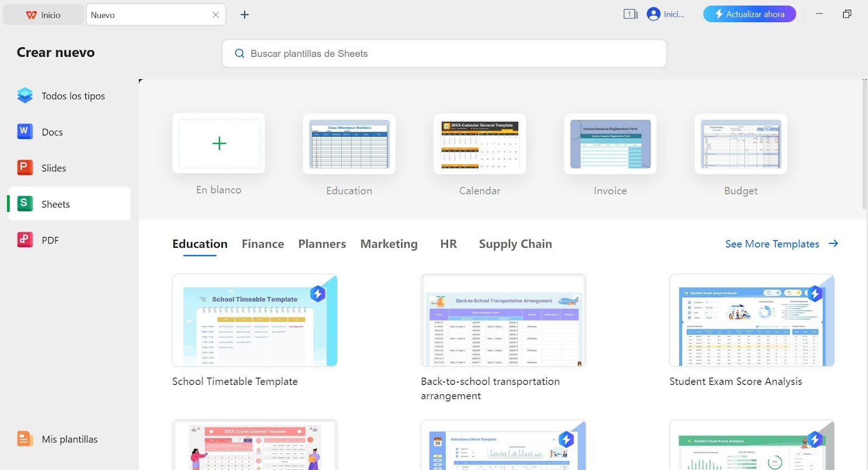Image resolution: width=868 pixels, height=470 pixels.
Task: Focus the Buscar plantillas de Sheets field
Action: [444, 54]
